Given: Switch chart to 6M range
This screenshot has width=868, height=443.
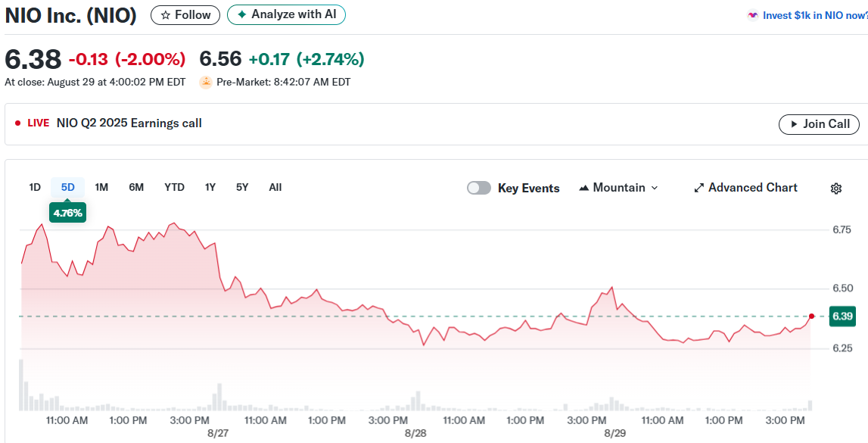Looking at the screenshot, I should (136, 187).
